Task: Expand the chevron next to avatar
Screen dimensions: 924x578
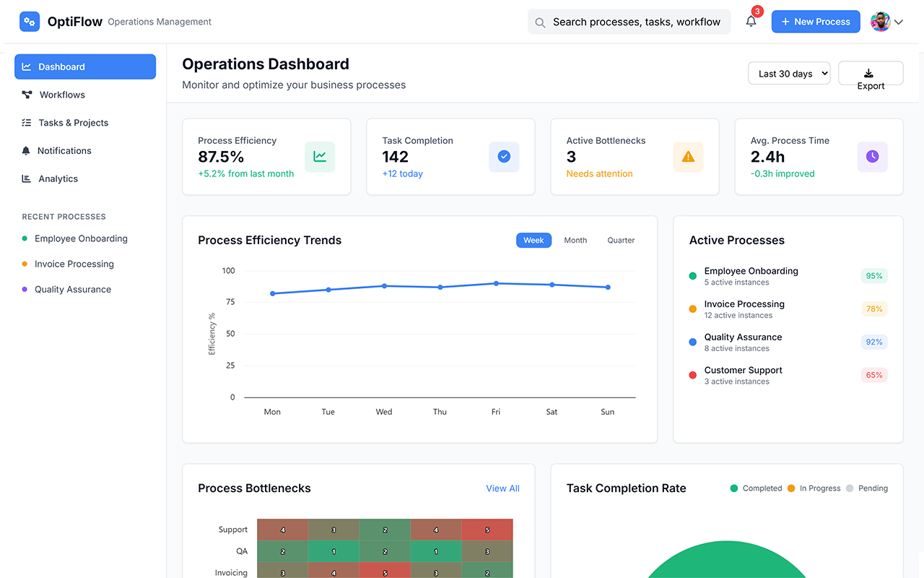Action: [x=899, y=22]
